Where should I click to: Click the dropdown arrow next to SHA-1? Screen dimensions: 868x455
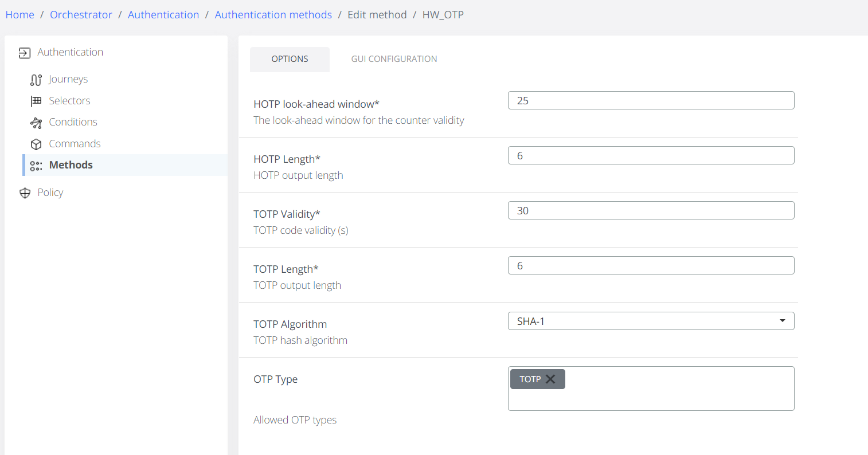[782, 321]
